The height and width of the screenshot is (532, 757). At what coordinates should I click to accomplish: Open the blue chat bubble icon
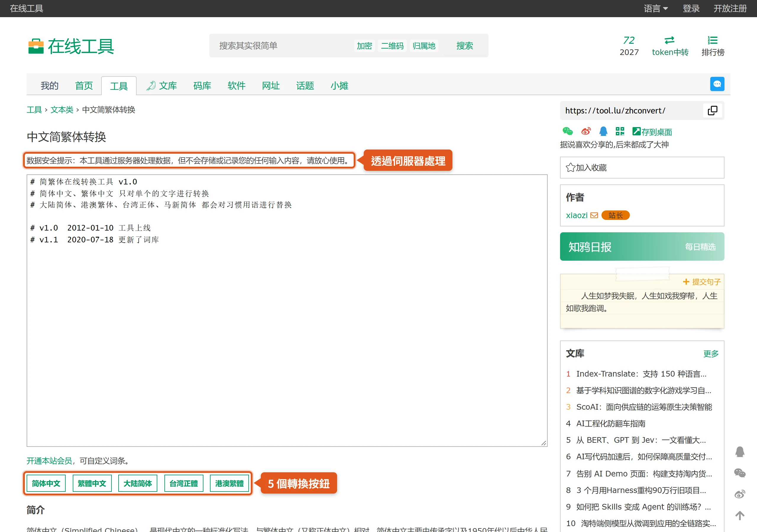click(x=717, y=84)
